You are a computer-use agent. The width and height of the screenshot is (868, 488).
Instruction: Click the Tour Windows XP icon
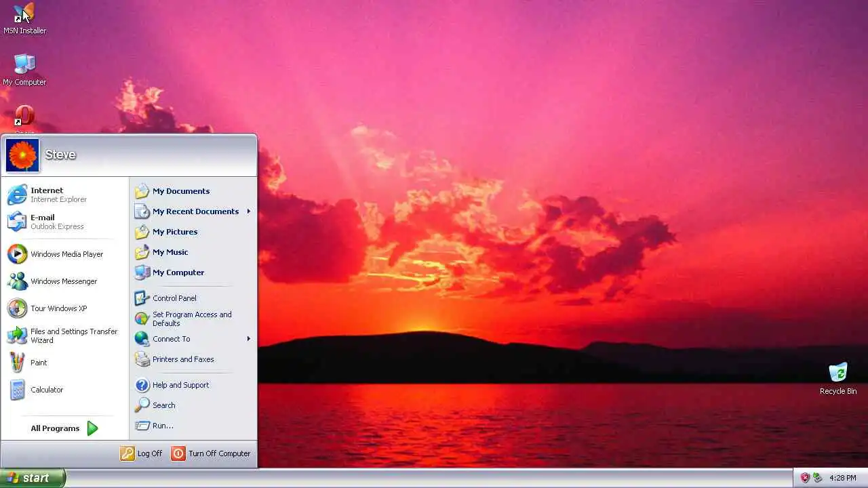pos(17,308)
